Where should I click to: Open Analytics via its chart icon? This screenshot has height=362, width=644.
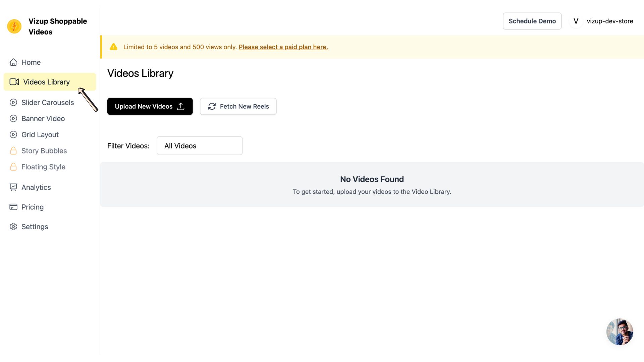[13, 187]
